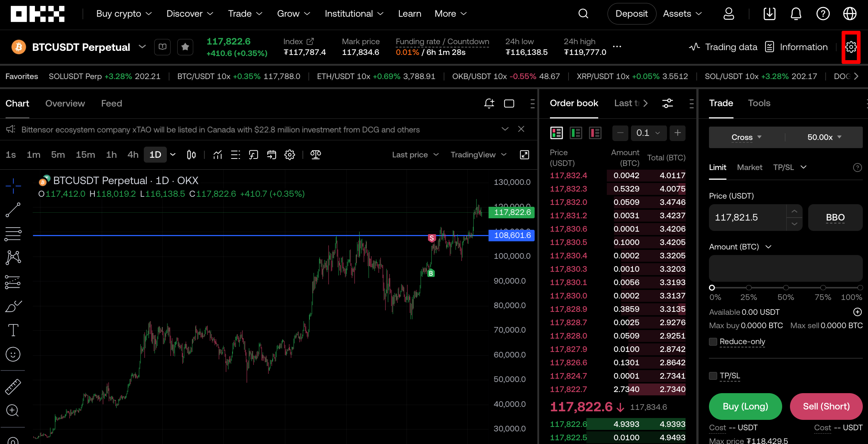Click the download app icon
Screen dimensions: 868x444
tap(770, 14)
